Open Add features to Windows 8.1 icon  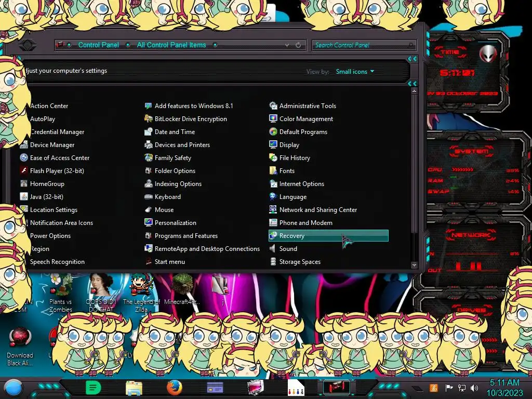[x=148, y=105]
